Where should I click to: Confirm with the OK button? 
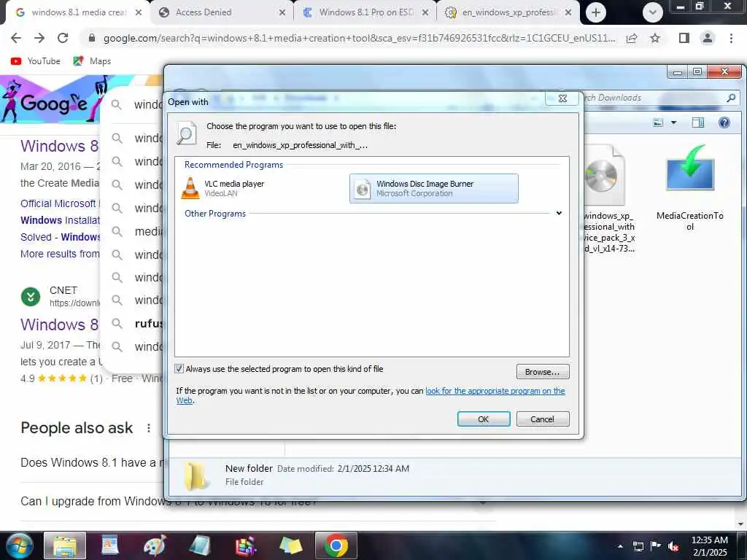pyautogui.click(x=484, y=419)
